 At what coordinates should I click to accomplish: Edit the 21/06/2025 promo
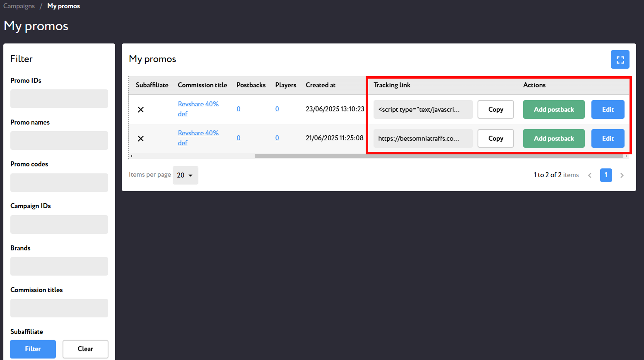pyautogui.click(x=608, y=138)
